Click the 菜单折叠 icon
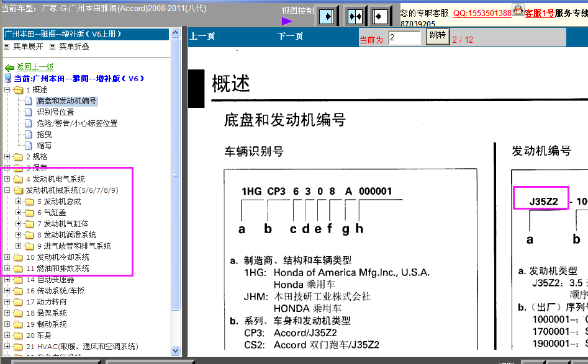The width and height of the screenshot is (588, 364). [53, 47]
